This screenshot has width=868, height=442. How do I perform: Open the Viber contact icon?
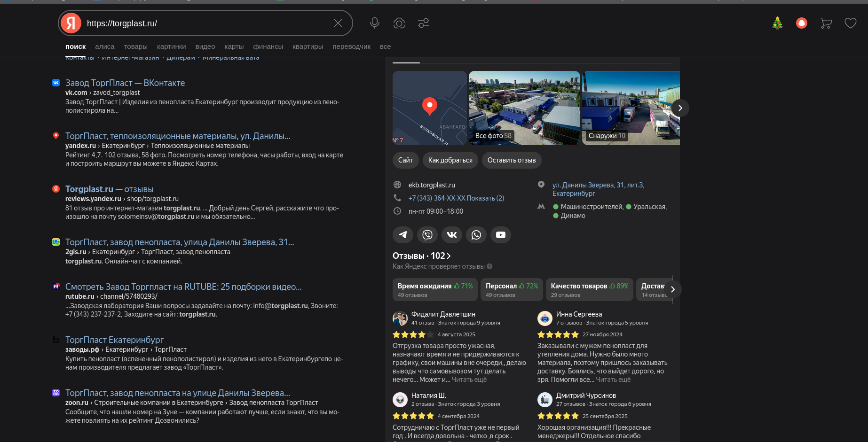(427, 235)
